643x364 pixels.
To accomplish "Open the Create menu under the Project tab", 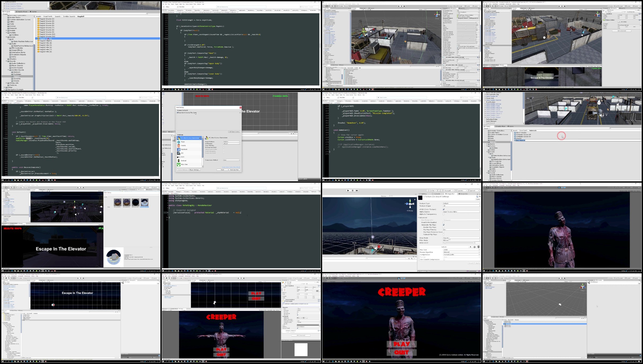I will [x=6, y=14].
